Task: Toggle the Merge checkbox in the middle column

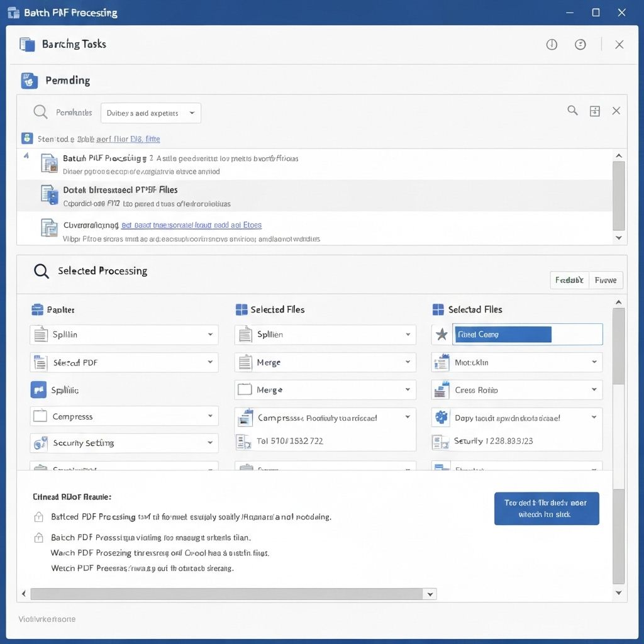Action: [x=244, y=390]
